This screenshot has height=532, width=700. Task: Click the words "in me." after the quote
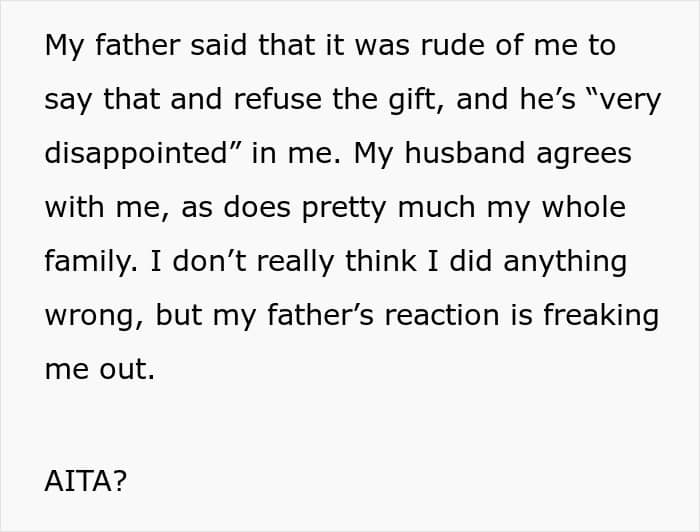pyautogui.click(x=292, y=154)
